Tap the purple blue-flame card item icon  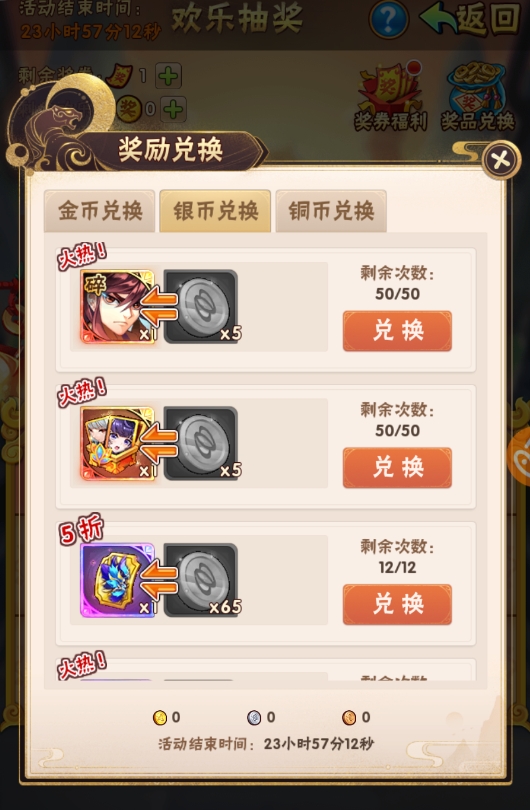pyautogui.click(x=118, y=580)
